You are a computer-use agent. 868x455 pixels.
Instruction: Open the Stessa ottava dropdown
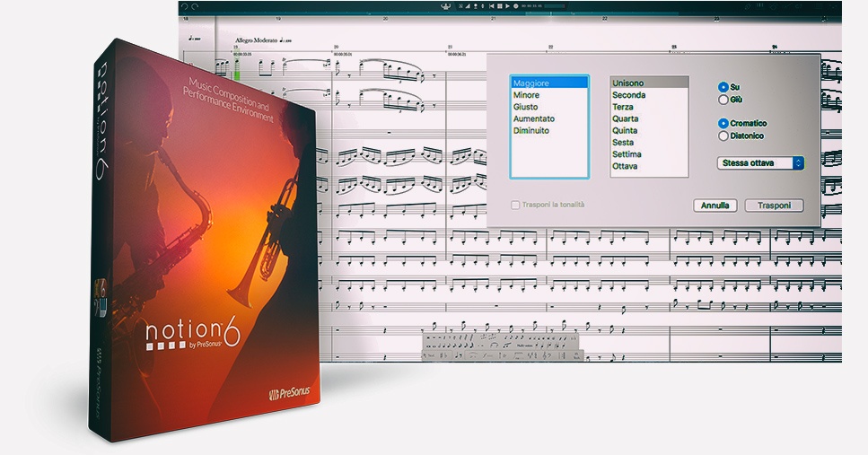[x=760, y=163]
